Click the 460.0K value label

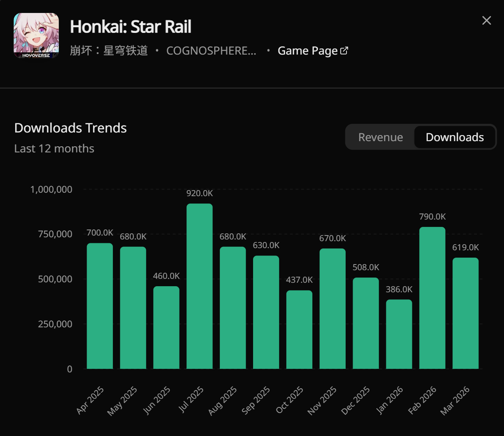tap(166, 276)
